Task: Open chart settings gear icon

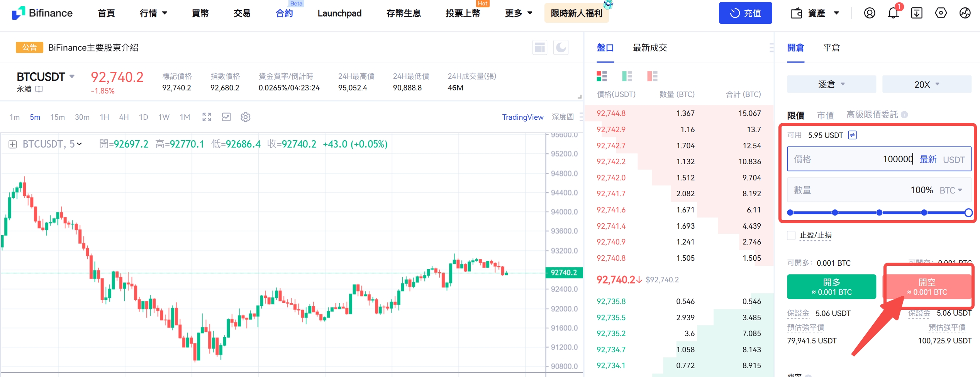Action: coord(246,117)
